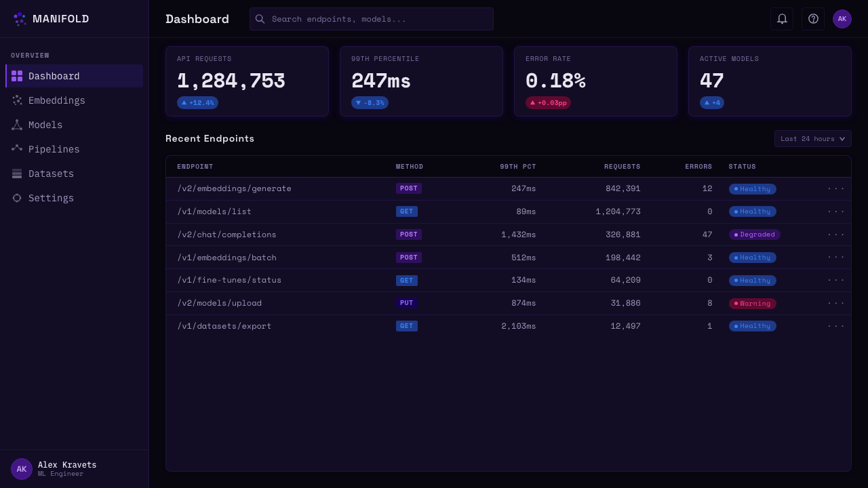Click the Pipelines flow icon in sidebar
Screen dimensions: 868x488
point(17,149)
